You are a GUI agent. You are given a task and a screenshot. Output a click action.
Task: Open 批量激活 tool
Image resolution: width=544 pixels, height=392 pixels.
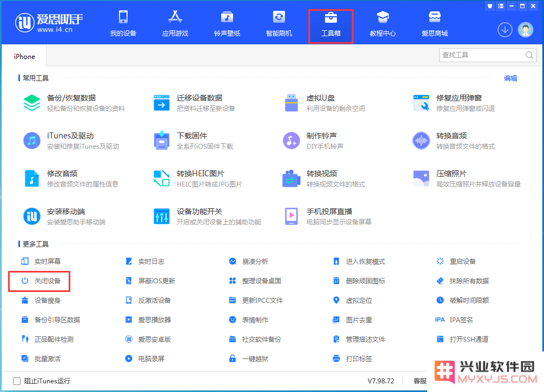pyautogui.click(x=41, y=358)
